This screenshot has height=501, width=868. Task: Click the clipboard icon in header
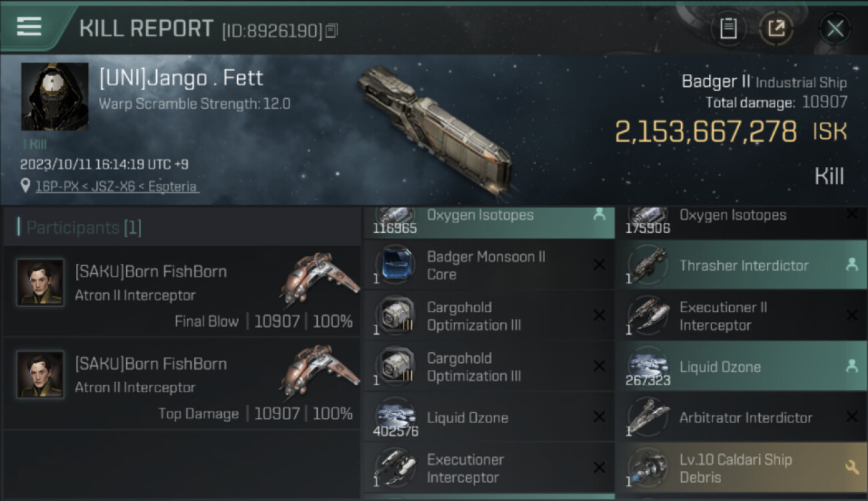pos(728,29)
